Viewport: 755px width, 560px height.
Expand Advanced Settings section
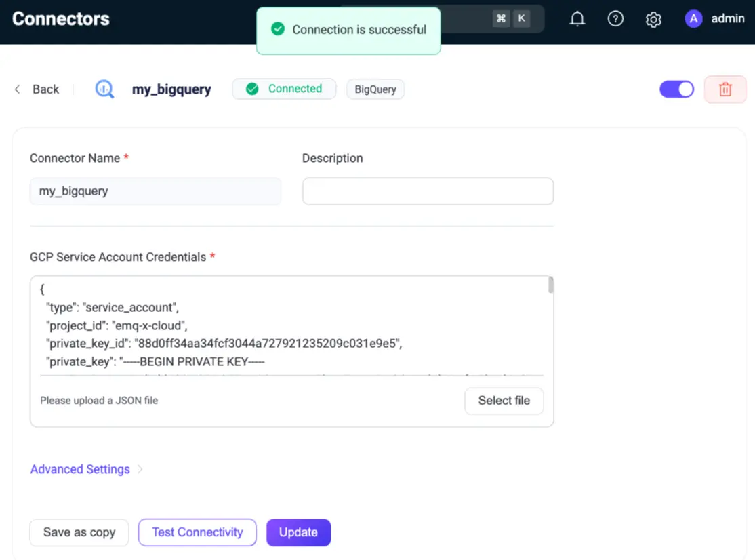click(80, 469)
